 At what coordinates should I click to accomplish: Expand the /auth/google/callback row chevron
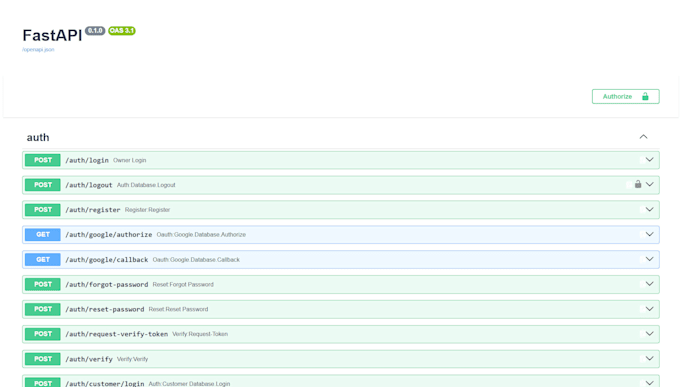649,259
